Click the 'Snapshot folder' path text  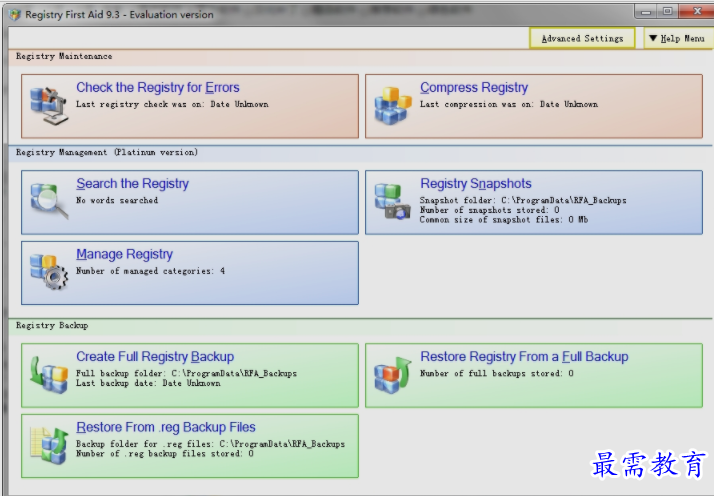click(x=523, y=200)
